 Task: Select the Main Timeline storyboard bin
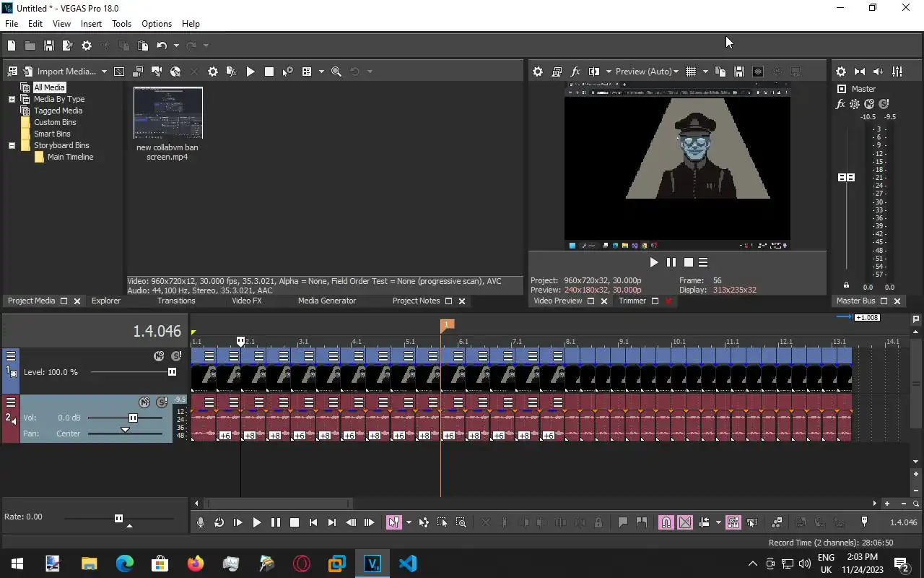(70, 157)
